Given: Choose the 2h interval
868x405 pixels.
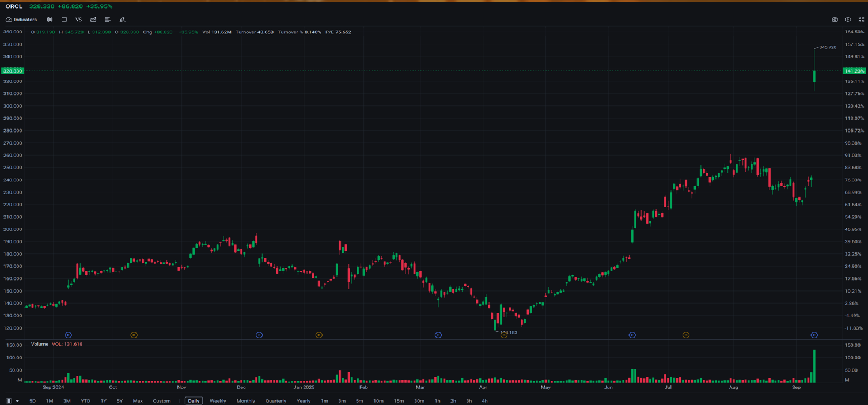Looking at the screenshot, I should (x=453, y=401).
